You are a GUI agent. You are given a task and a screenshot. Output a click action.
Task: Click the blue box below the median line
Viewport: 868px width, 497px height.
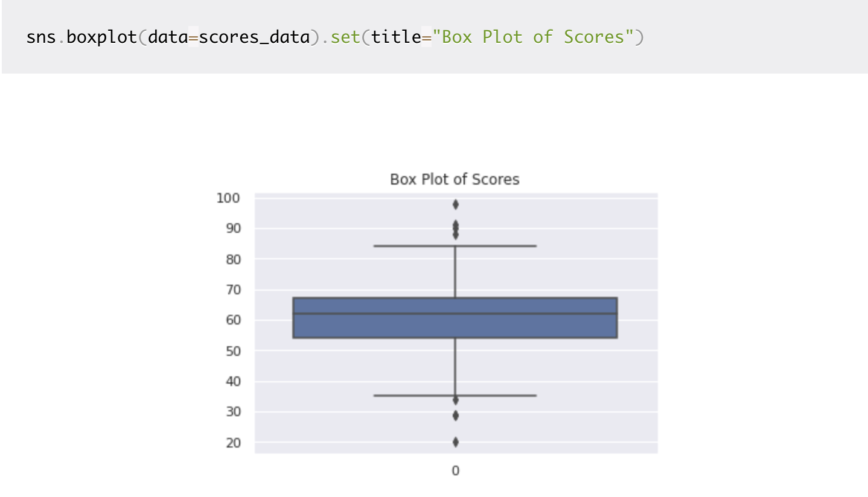374,326
